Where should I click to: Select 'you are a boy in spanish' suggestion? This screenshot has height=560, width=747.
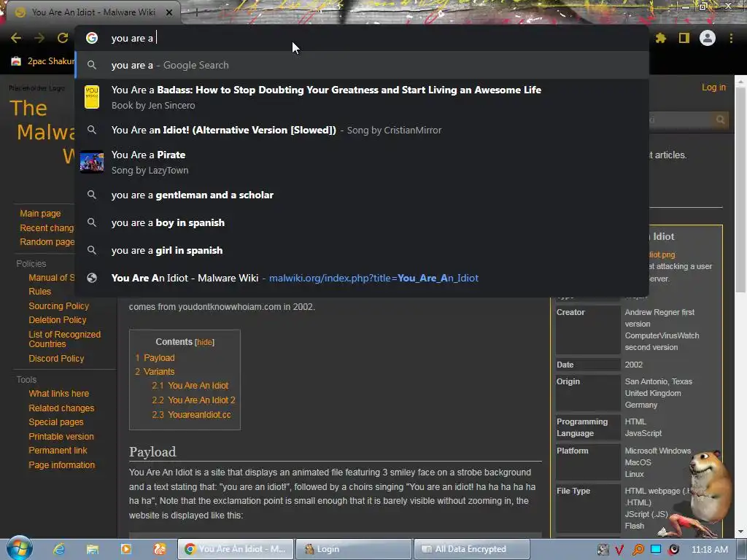click(x=362, y=222)
